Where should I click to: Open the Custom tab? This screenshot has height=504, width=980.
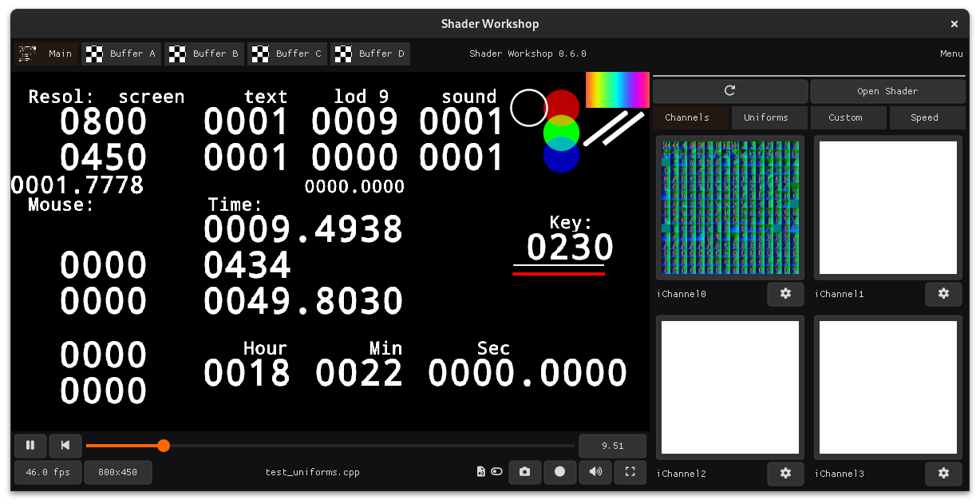(x=848, y=117)
